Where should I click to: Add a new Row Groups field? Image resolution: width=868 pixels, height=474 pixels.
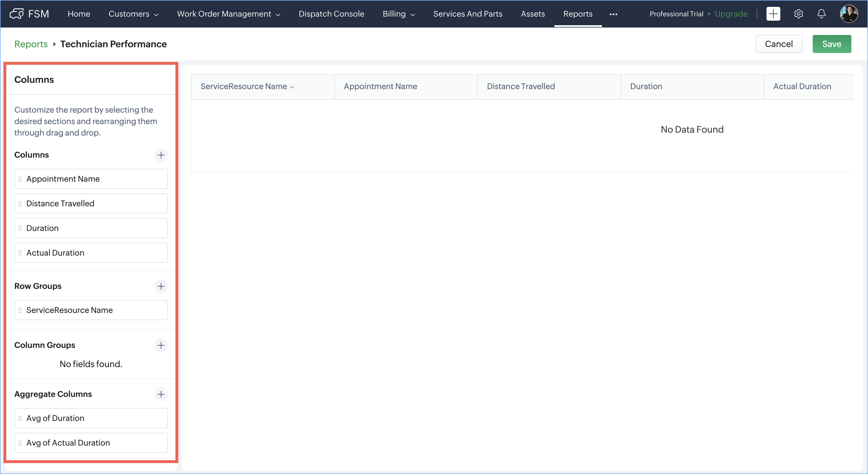(161, 286)
